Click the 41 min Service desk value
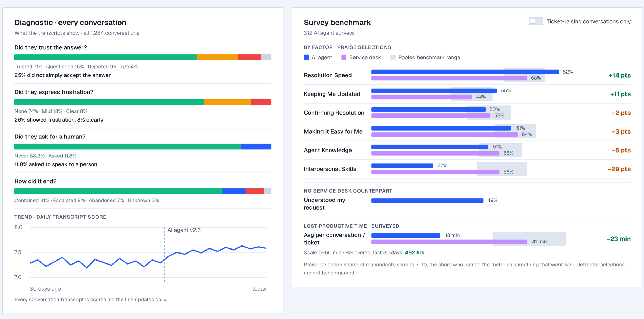 tap(539, 241)
